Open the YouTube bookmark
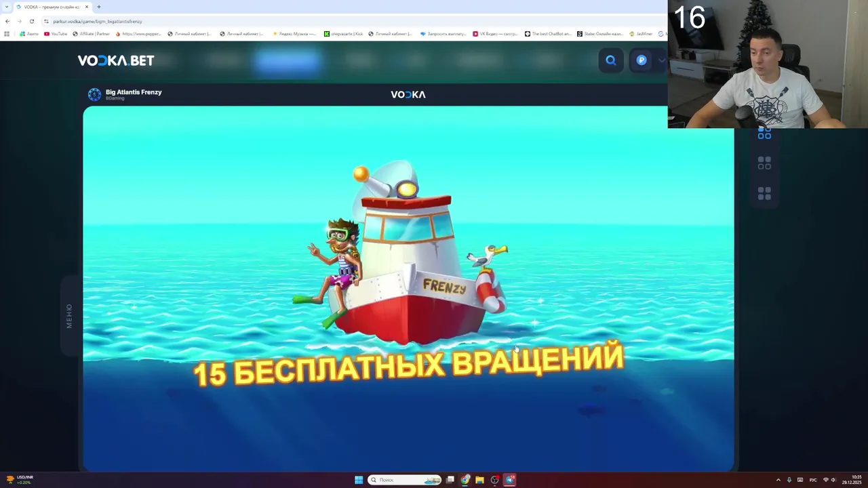This screenshot has height=488, width=868. (56, 34)
